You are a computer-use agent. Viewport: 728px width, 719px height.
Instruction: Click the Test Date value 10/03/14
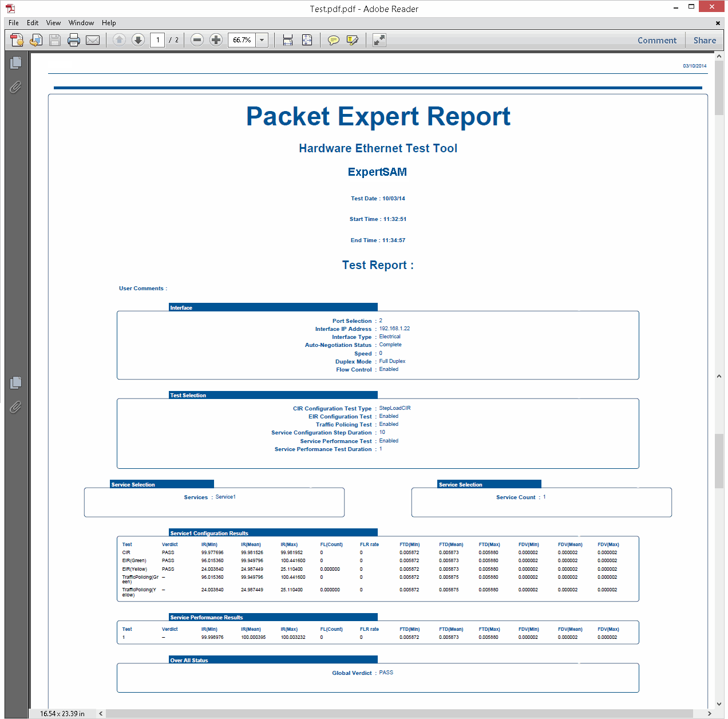(394, 199)
